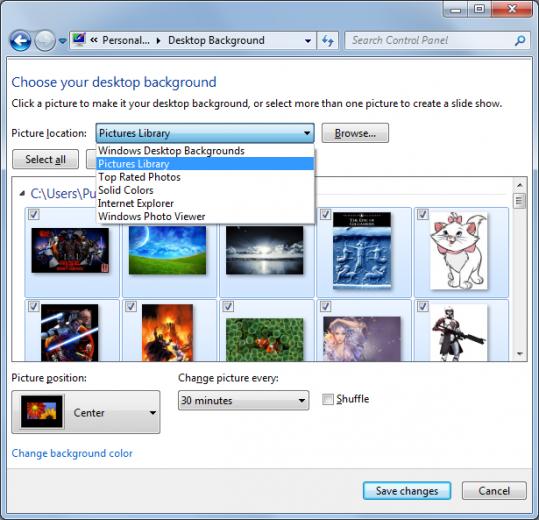Screen dimensions: 539x520
Task: Uncheck the clownfish anemone picture checkbox
Action: pos(228,306)
